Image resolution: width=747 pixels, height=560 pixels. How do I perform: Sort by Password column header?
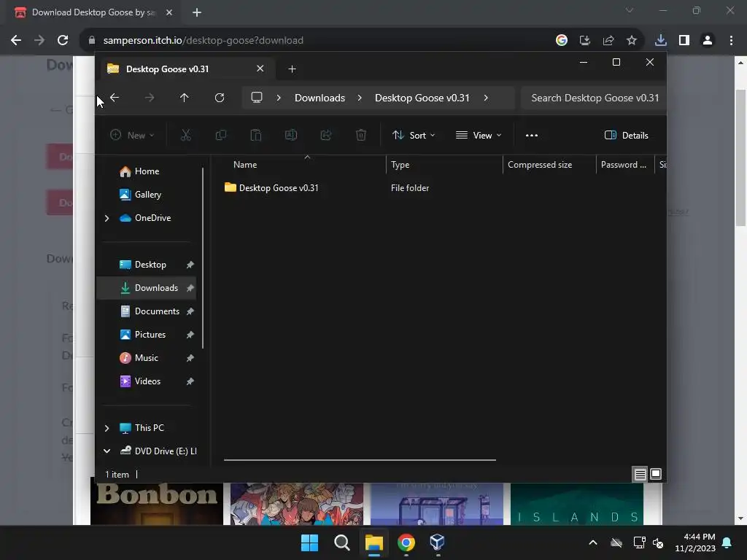point(625,164)
